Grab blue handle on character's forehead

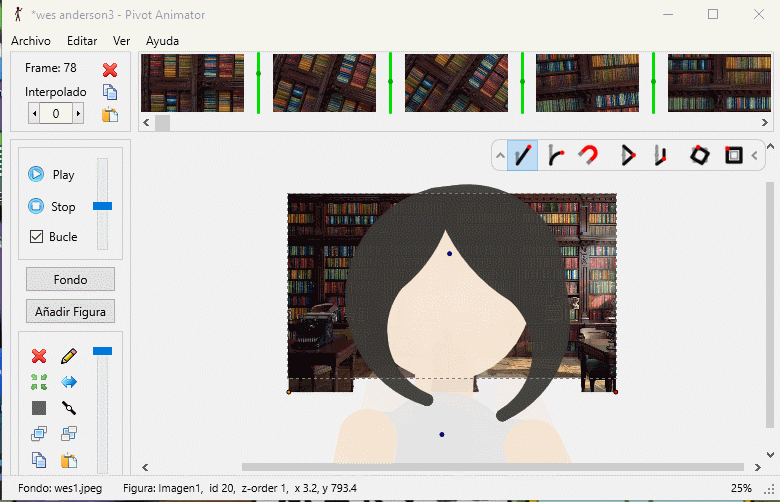tap(449, 254)
